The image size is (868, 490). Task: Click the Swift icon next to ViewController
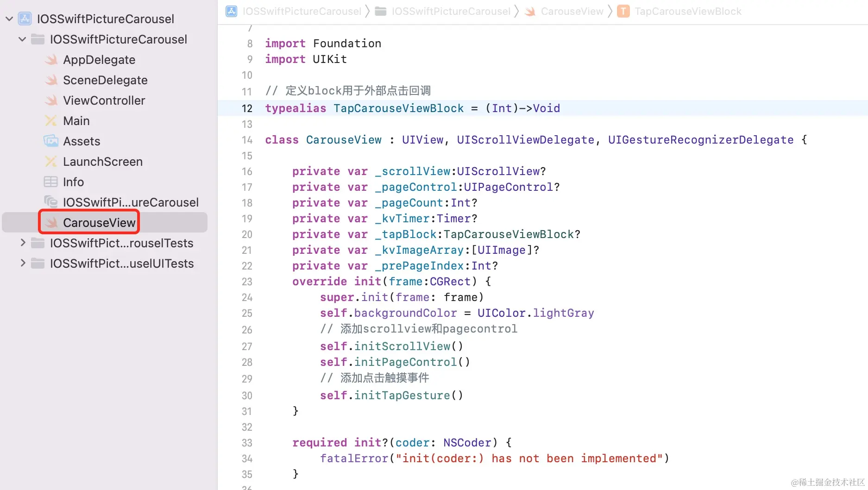click(51, 101)
